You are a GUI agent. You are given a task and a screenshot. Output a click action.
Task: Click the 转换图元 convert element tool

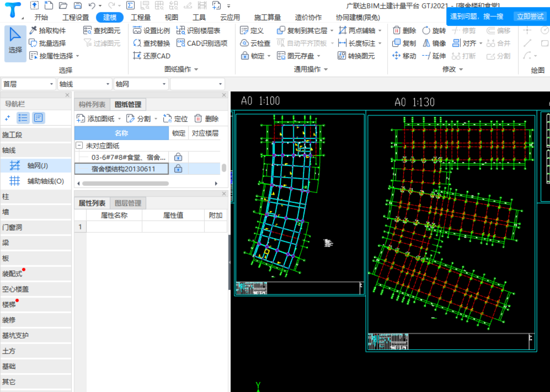click(x=356, y=56)
